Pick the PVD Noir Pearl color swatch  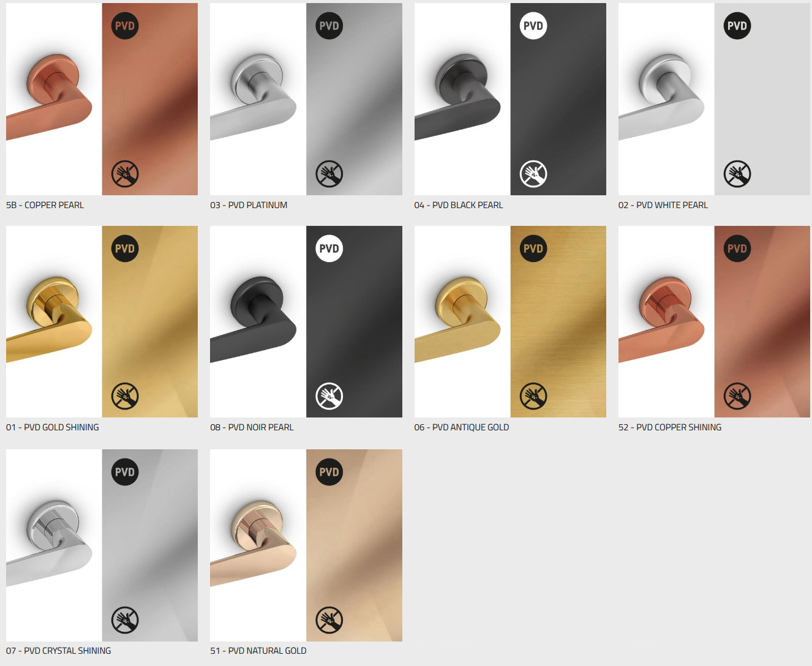point(354,322)
